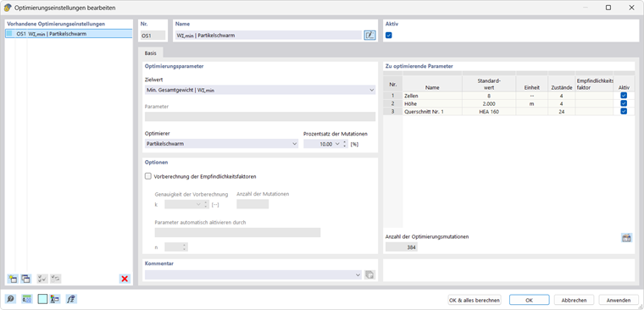Confirm with the OK button
The width and height of the screenshot is (644, 310).
click(529, 300)
